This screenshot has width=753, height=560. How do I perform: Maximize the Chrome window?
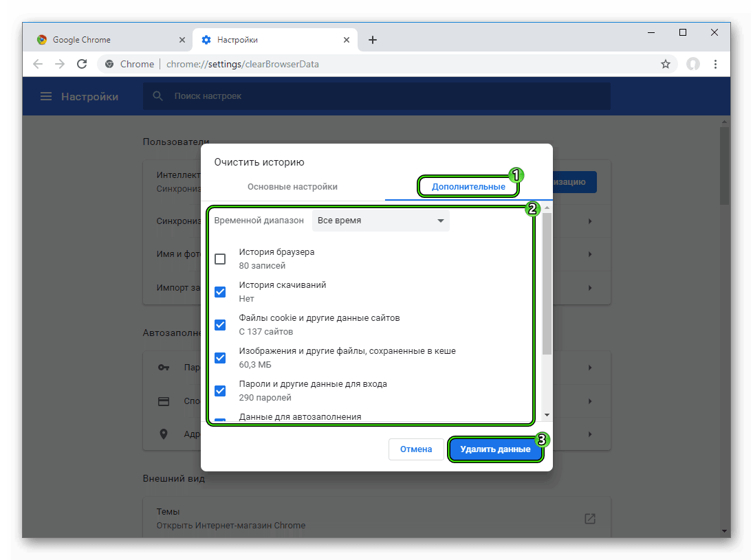(682, 32)
